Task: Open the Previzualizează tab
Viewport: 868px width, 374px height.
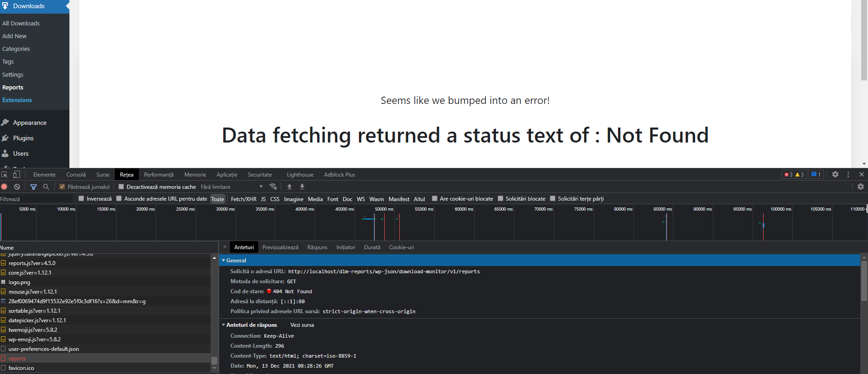Action: [280, 247]
